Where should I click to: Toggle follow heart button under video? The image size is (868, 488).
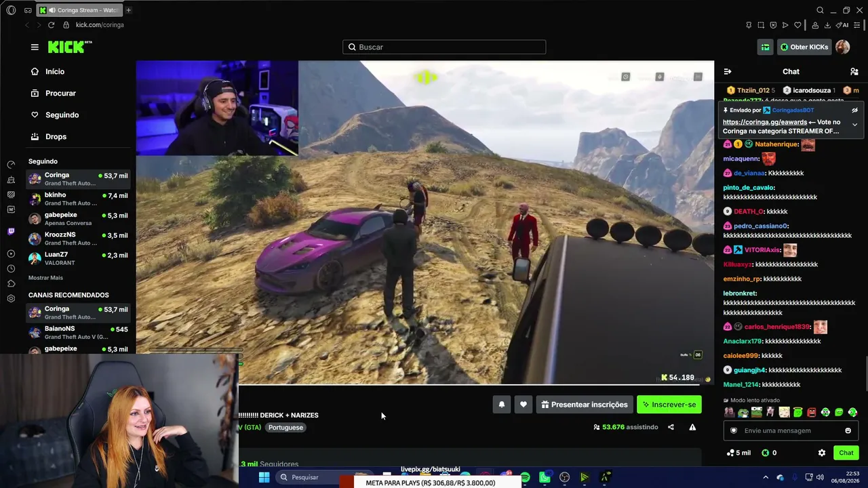click(524, 405)
